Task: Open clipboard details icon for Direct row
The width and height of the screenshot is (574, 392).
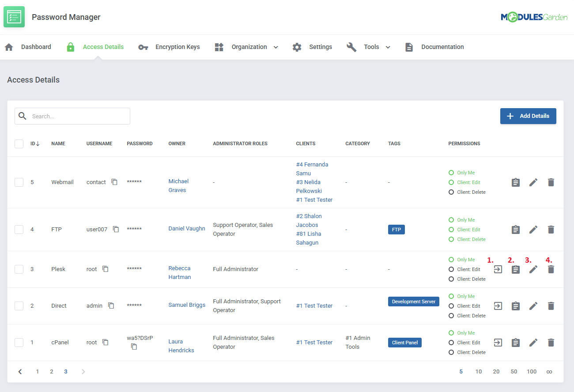Action: pyautogui.click(x=515, y=305)
